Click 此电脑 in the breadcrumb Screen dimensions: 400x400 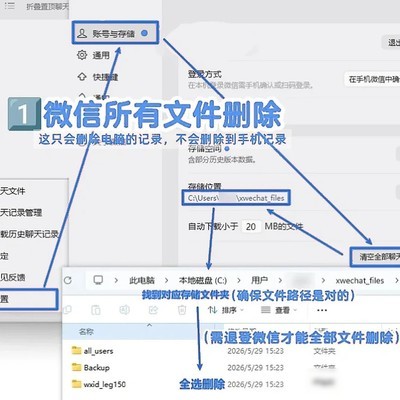tap(142, 281)
